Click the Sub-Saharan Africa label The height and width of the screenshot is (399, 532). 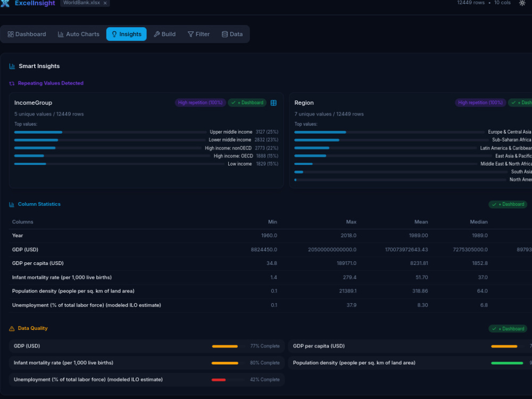512,140
